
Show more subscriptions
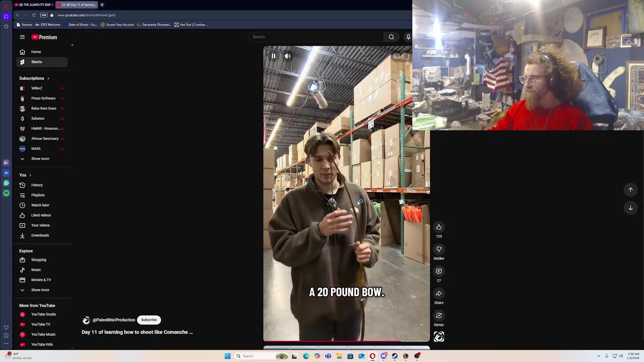42,159
